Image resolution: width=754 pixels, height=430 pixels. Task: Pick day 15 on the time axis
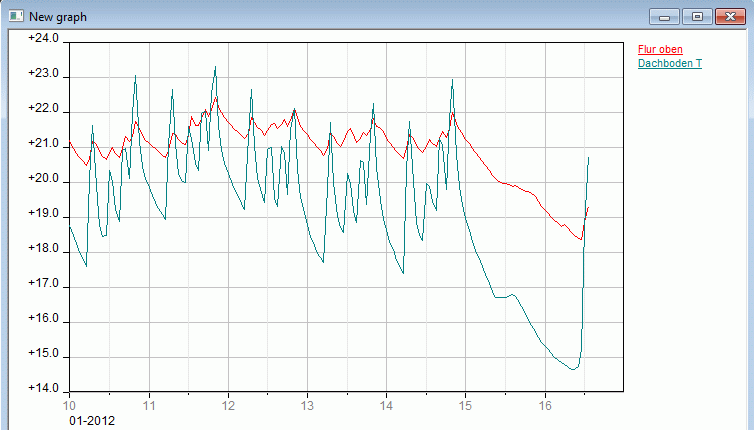coord(465,406)
